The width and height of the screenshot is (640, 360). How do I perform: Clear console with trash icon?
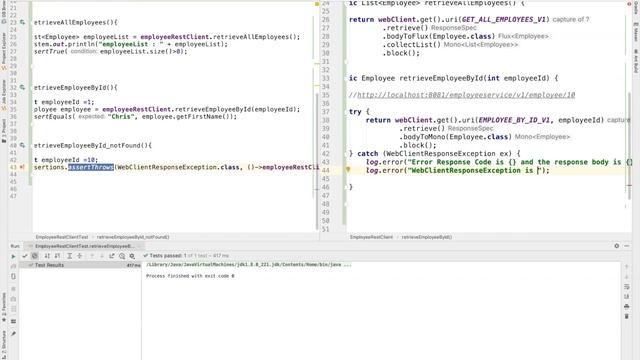point(627,316)
